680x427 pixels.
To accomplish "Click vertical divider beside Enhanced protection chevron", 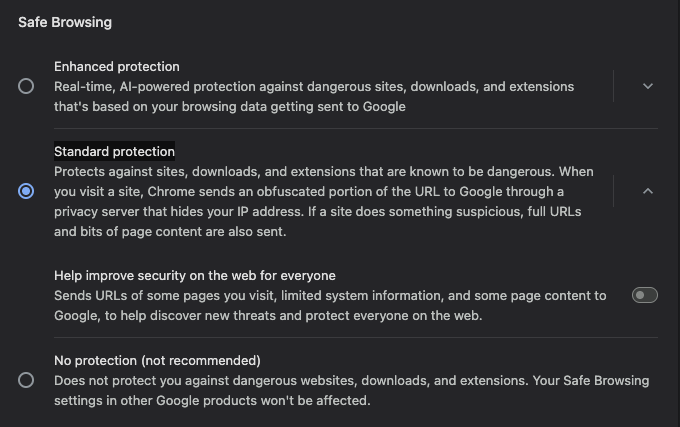I will coord(614,86).
